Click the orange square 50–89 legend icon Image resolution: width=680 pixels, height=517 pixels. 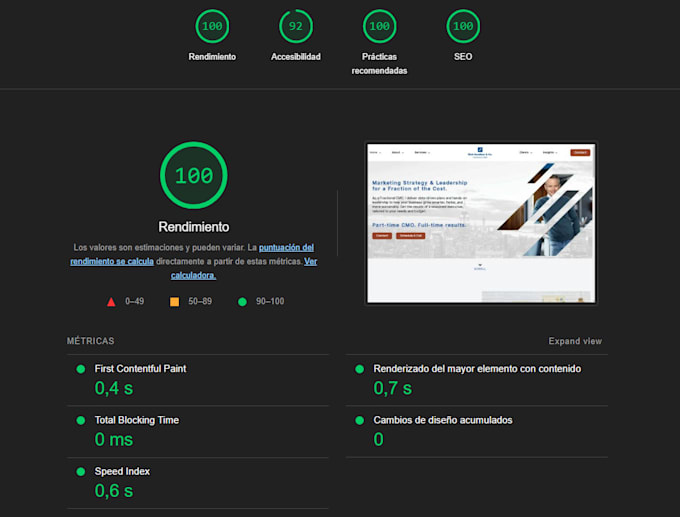click(x=174, y=301)
